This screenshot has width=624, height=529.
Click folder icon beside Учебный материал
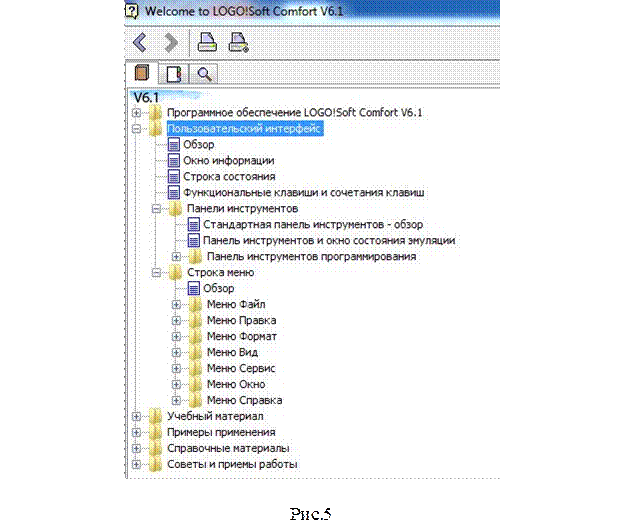(x=155, y=416)
